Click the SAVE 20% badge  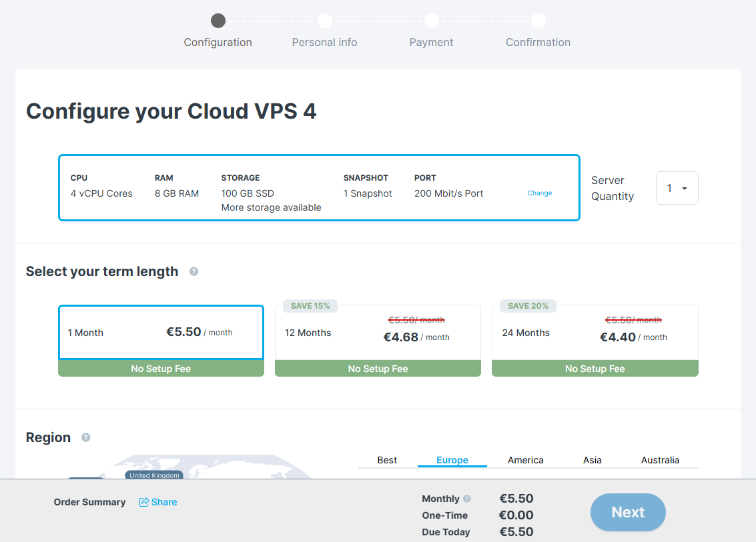528,306
